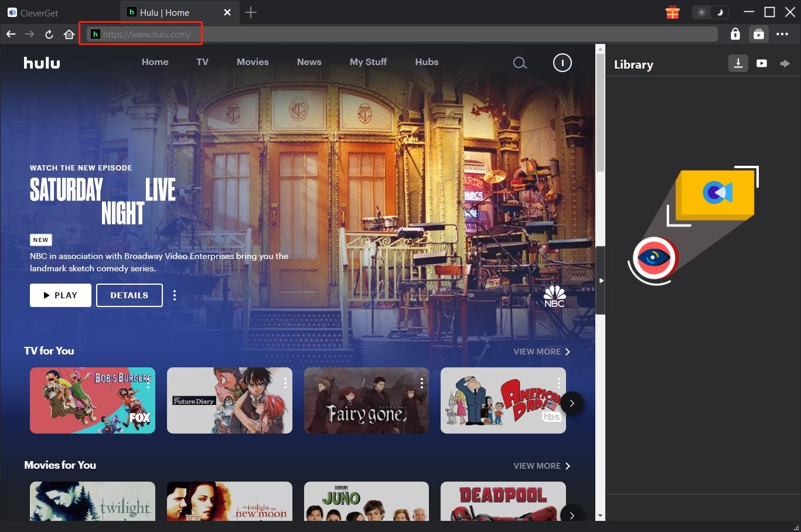
Task: Click the NBC logo on the banner
Action: pos(554,296)
